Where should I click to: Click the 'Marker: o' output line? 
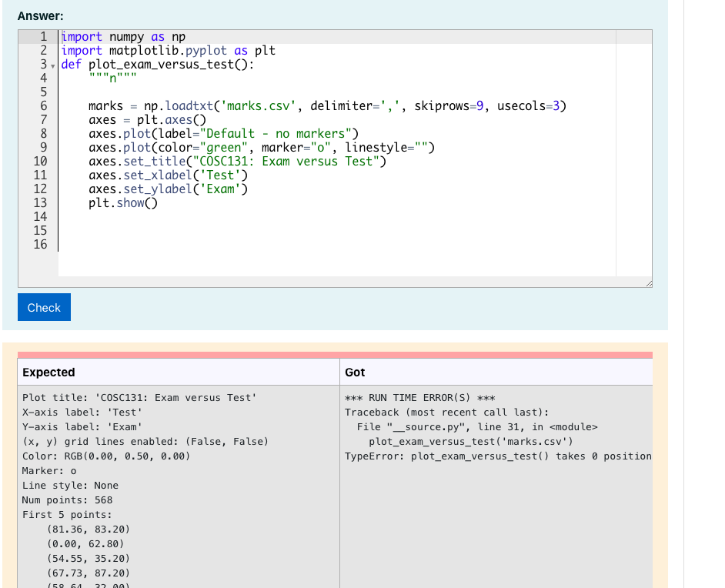point(49,470)
